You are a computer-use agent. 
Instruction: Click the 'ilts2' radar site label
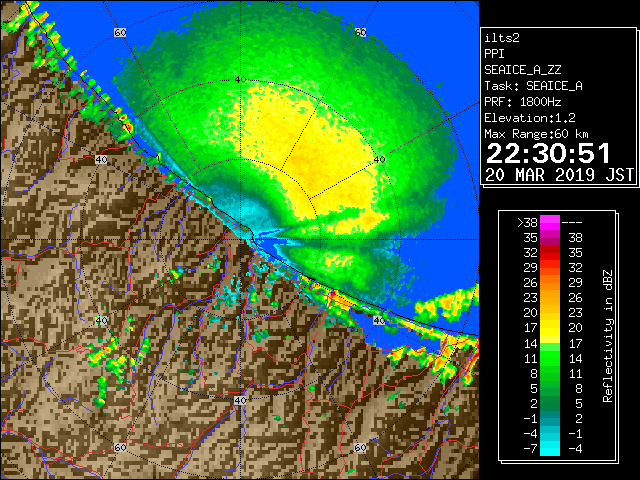click(x=502, y=38)
